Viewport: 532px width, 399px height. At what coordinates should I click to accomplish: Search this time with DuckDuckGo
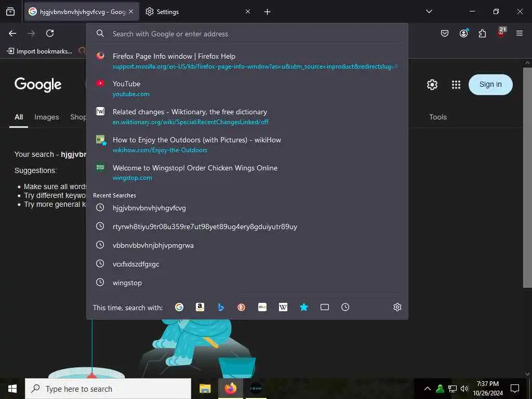pos(241,307)
